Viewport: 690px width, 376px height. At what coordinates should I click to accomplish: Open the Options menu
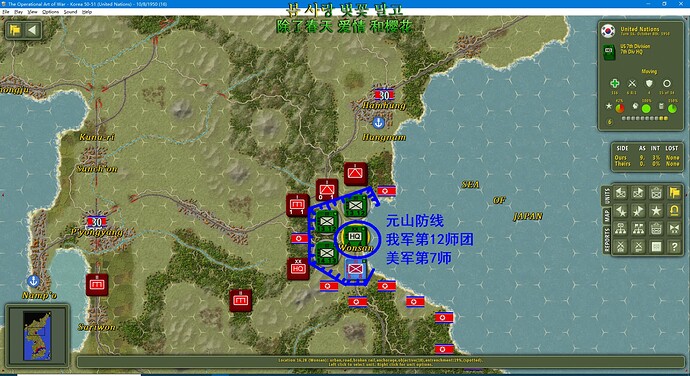coord(50,12)
